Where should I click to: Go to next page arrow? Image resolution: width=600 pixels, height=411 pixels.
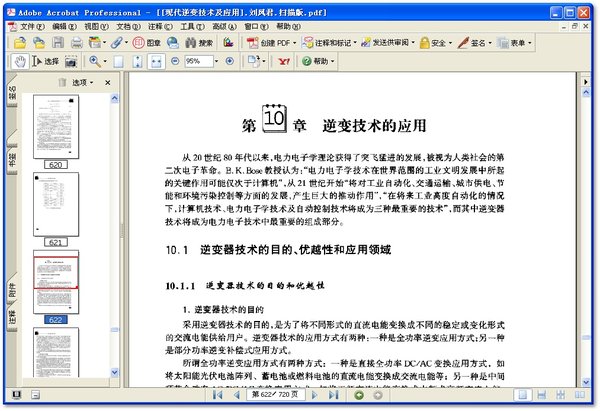(315, 395)
